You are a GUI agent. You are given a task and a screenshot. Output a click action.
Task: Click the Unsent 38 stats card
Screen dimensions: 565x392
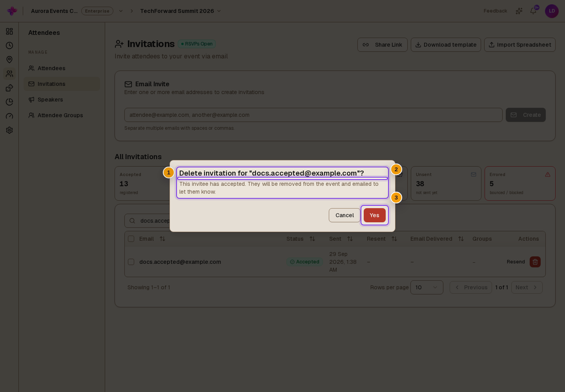[446, 183]
